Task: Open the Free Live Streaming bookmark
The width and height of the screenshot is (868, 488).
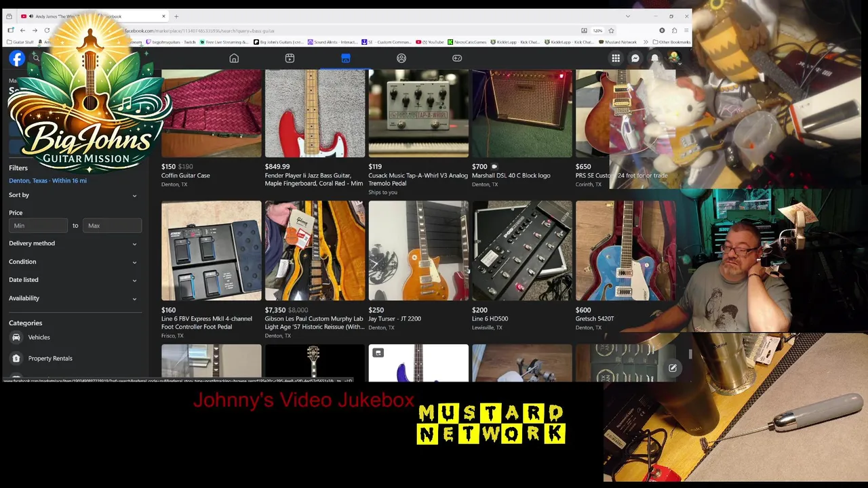Action: pos(224,42)
